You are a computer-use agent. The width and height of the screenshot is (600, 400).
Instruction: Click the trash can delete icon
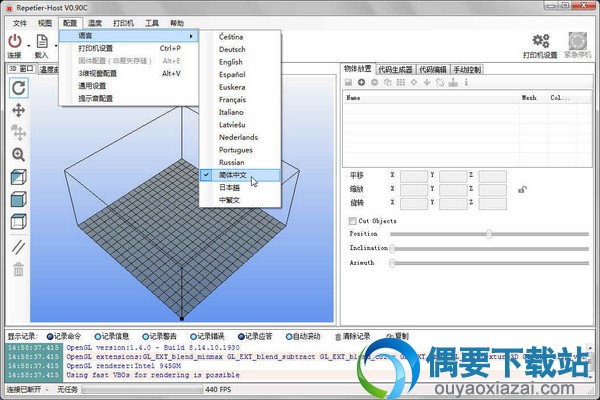coord(18,269)
